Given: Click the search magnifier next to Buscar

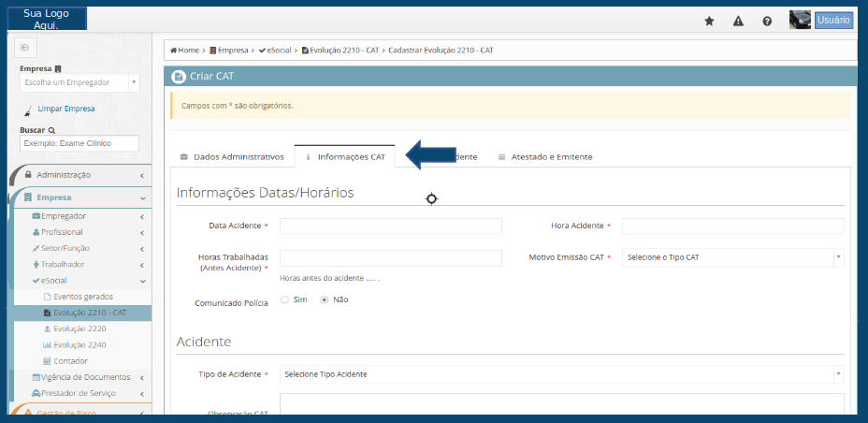Looking at the screenshot, I should point(51,130).
